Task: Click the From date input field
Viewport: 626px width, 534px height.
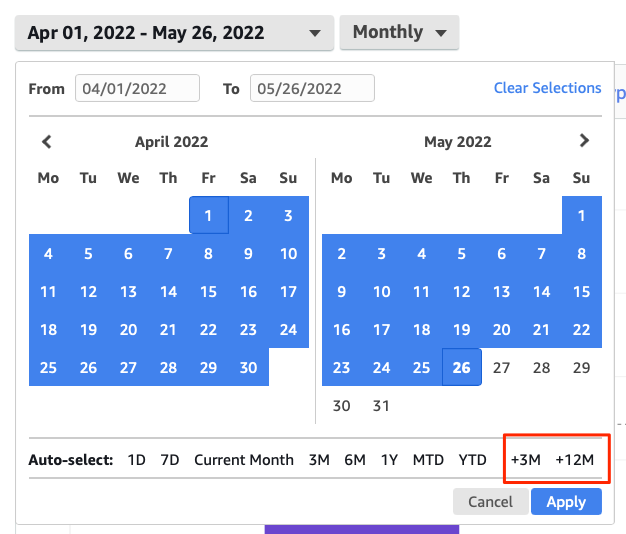Action: point(137,88)
